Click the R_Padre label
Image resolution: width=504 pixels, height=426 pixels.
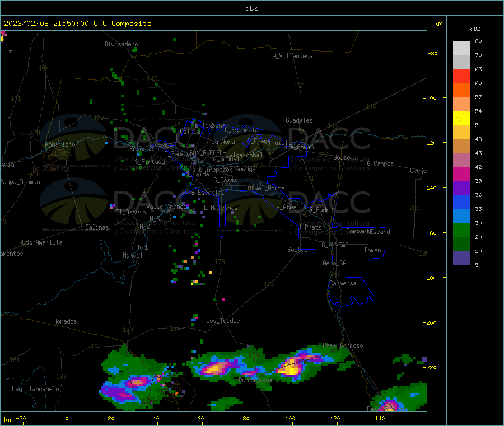[x=321, y=210]
